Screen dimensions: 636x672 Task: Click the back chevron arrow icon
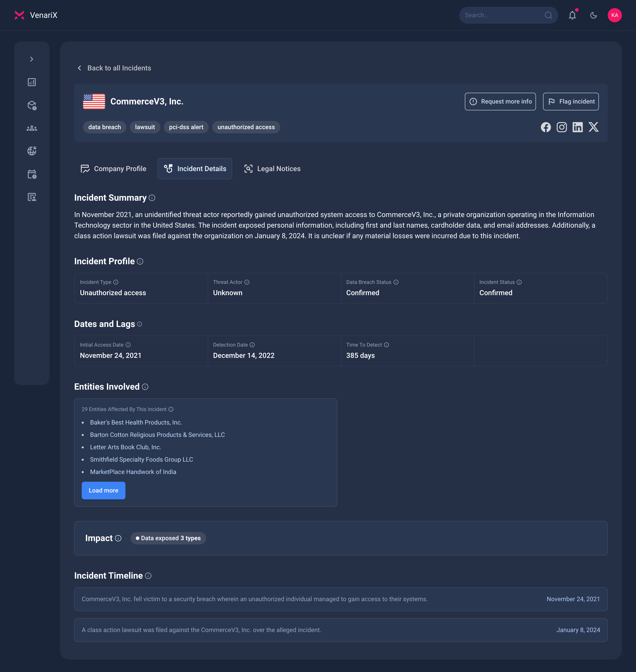tap(79, 68)
